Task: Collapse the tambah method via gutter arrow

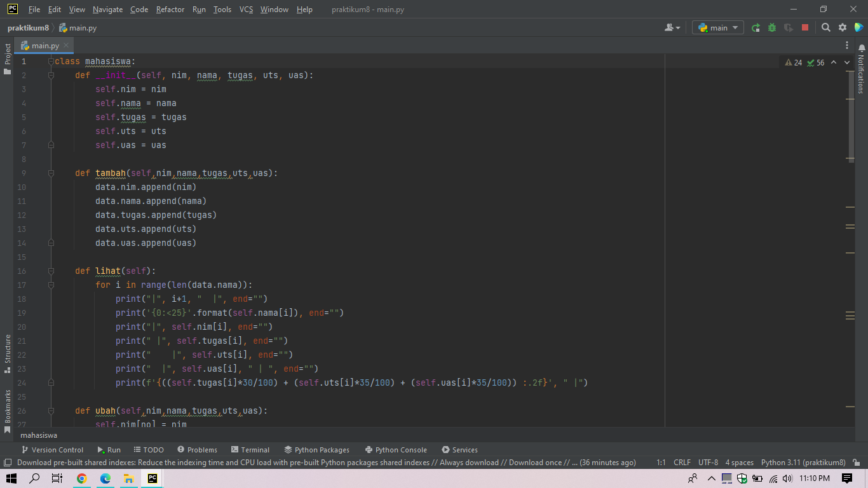Action: (x=50, y=172)
